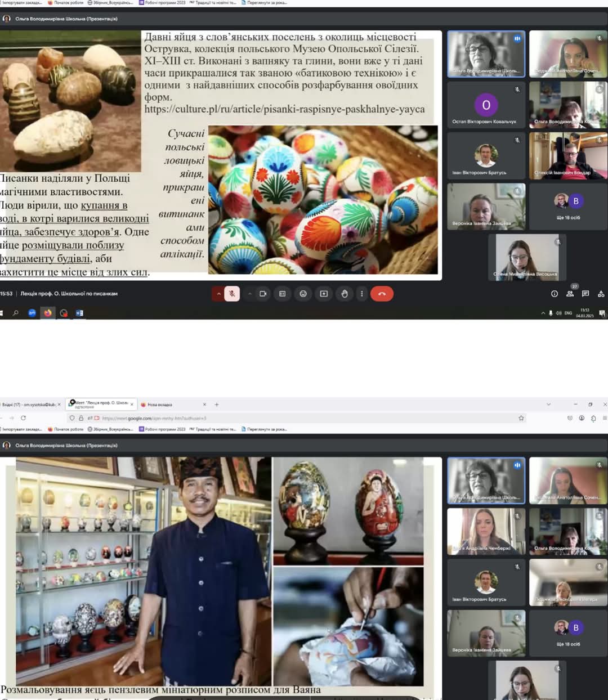The width and height of the screenshot is (608, 700).
Task: Toggle captions button in Meet toolbar
Action: pos(283,294)
